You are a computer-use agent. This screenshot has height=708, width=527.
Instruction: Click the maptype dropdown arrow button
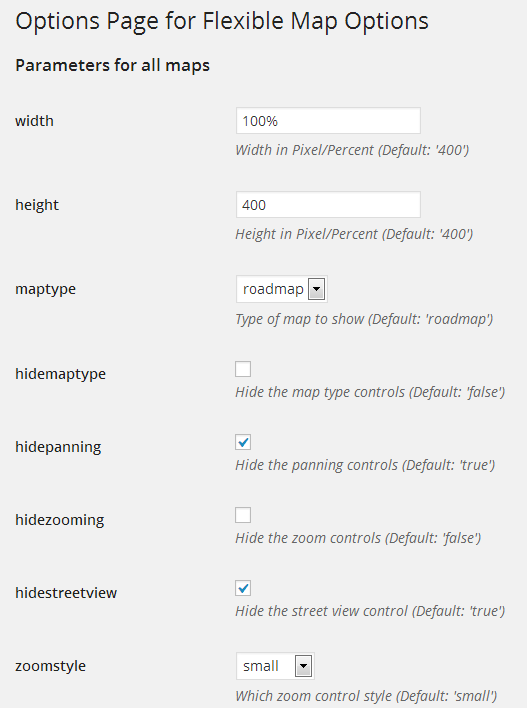pyautogui.click(x=317, y=289)
